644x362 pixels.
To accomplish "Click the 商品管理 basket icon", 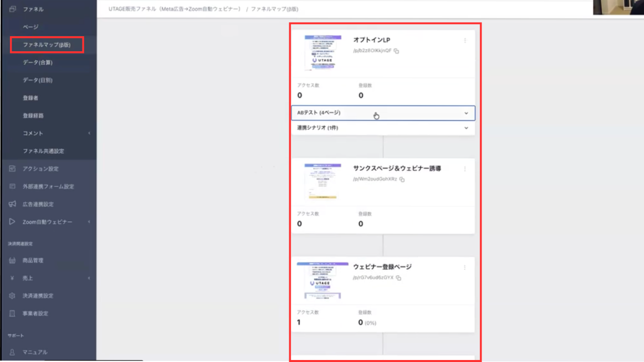I will point(13,260).
